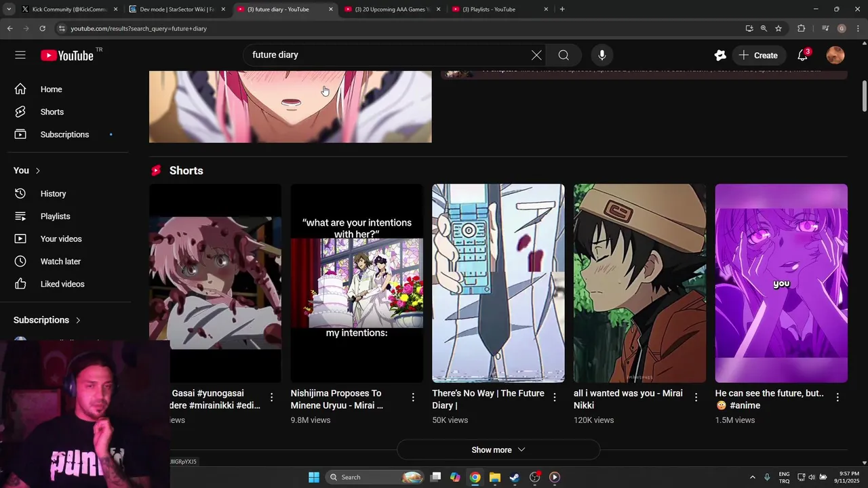Open 'He can see the future, but..' title

(x=770, y=399)
